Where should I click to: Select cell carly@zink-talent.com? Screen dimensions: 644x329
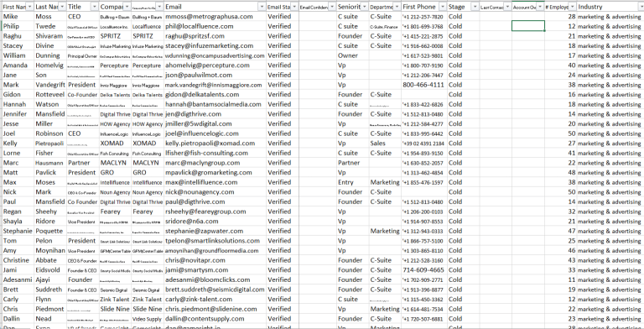tap(216, 300)
